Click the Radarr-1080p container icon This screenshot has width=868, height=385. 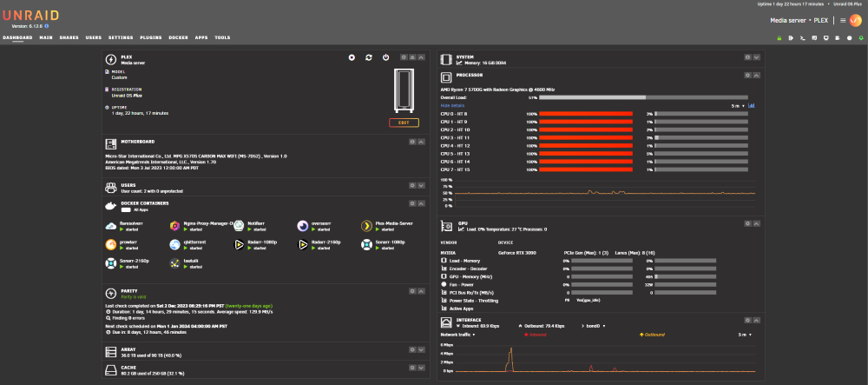(239, 244)
